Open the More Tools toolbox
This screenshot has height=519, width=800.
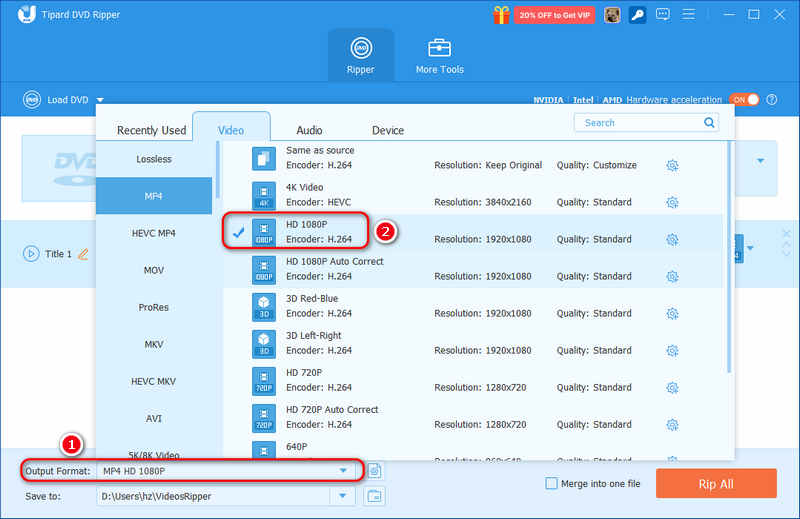[x=439, y=56]
